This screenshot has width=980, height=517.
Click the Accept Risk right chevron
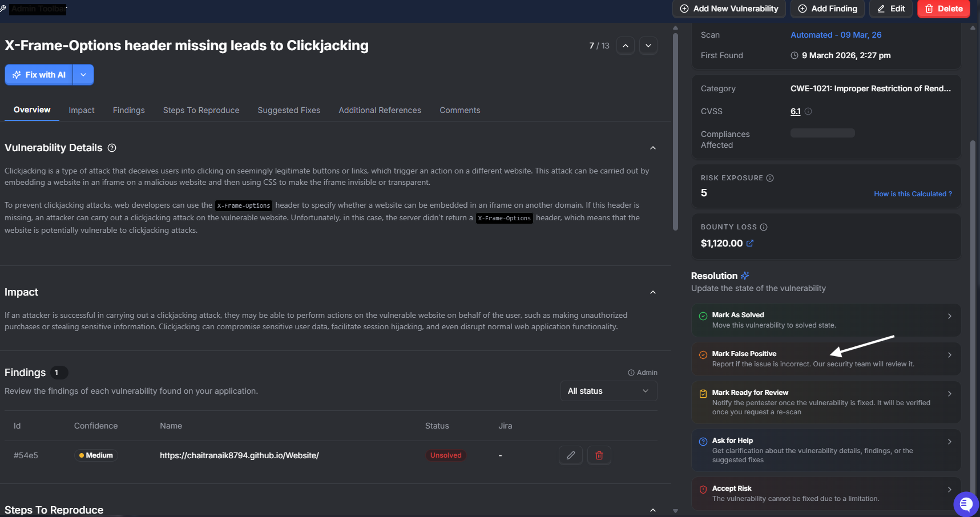(x=950, y=490)
